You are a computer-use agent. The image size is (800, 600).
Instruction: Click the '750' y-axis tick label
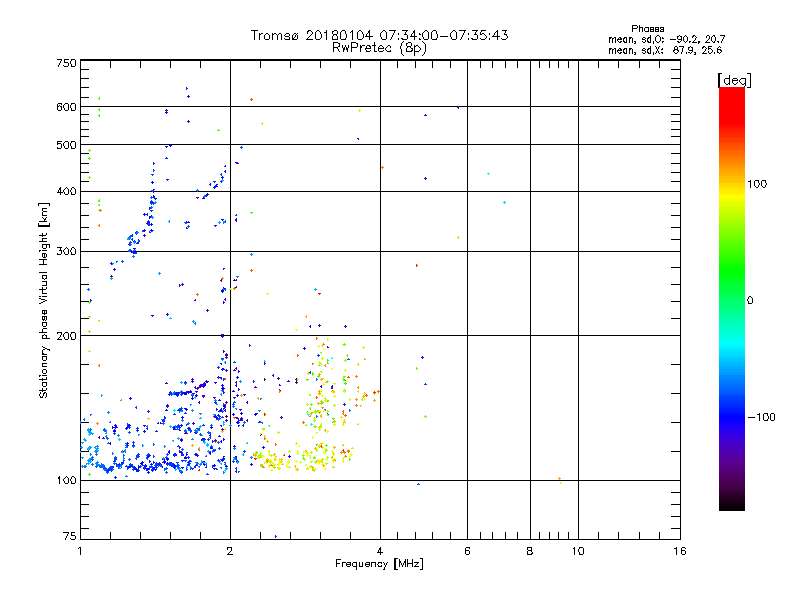pyautogui.click(x=66, y=63)
